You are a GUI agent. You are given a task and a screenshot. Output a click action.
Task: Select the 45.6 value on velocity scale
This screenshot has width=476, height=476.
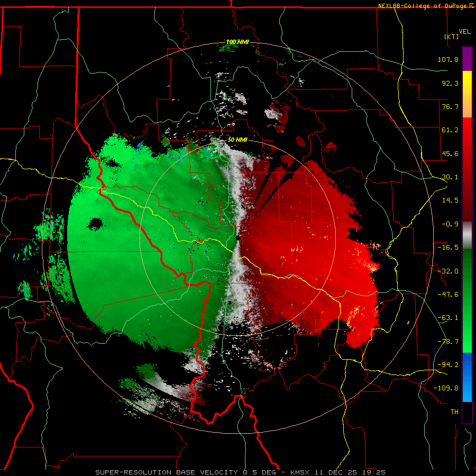[x=450, y=153]
